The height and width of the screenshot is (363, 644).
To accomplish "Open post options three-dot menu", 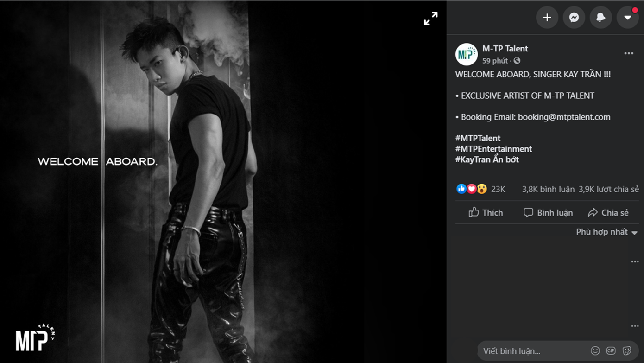I will pos(629,53).
